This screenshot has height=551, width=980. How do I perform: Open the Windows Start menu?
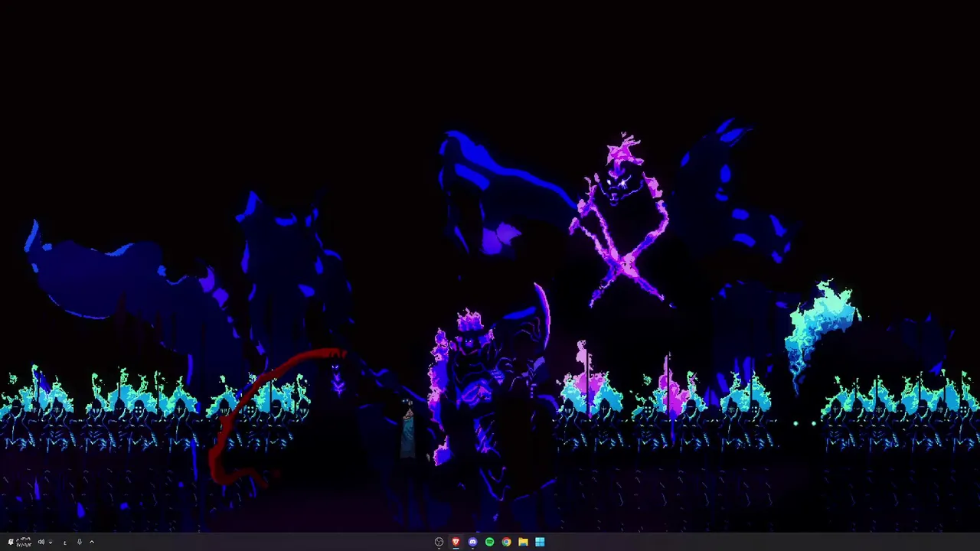[x=540, y=542]
